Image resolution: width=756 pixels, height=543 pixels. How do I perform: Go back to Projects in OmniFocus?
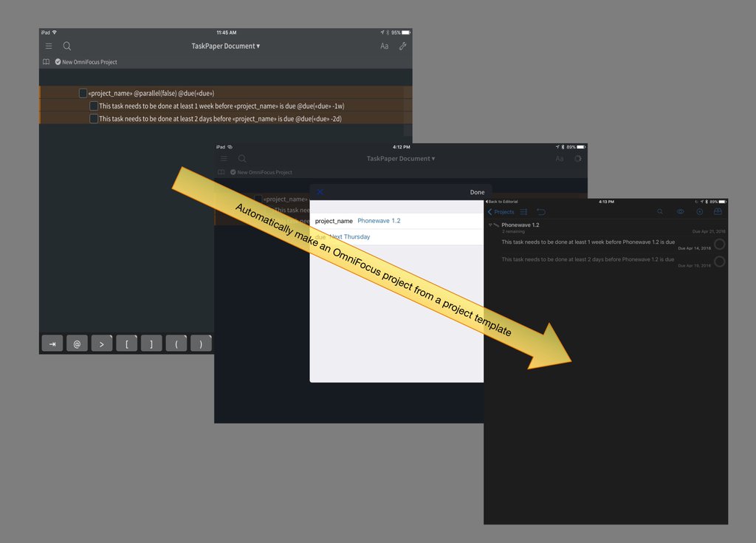501,212
